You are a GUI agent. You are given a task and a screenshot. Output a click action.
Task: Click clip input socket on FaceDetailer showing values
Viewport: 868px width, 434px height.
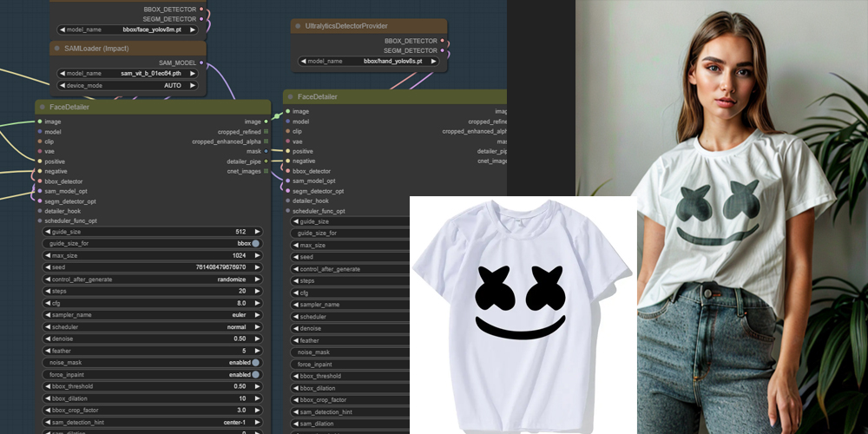[39, 141]
